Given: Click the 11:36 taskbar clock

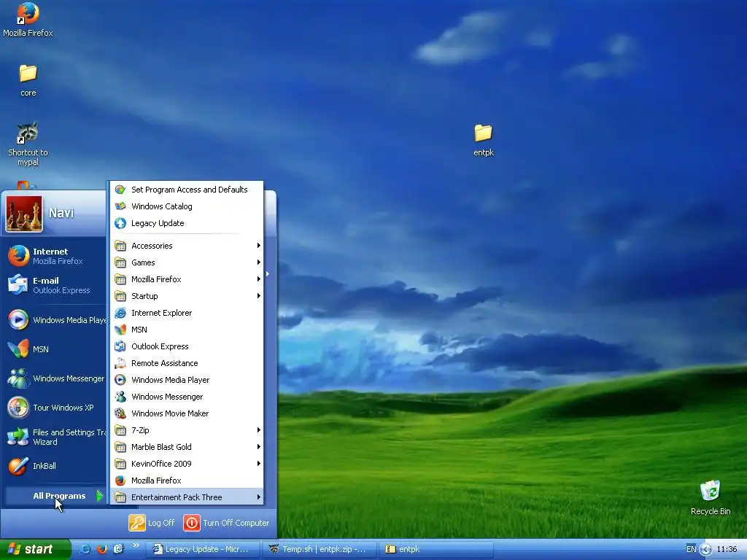Looking at the screenshot, I should click(727, 549).
